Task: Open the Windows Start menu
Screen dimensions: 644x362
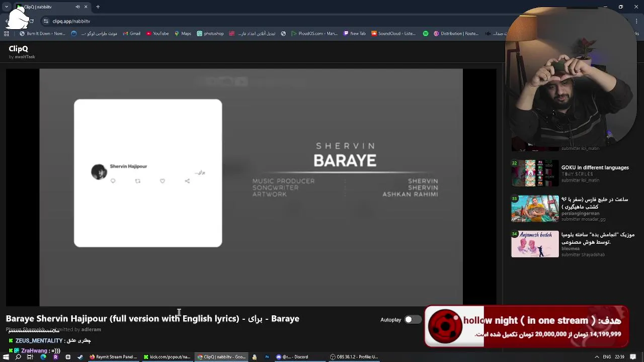Action: click(6, 357)
